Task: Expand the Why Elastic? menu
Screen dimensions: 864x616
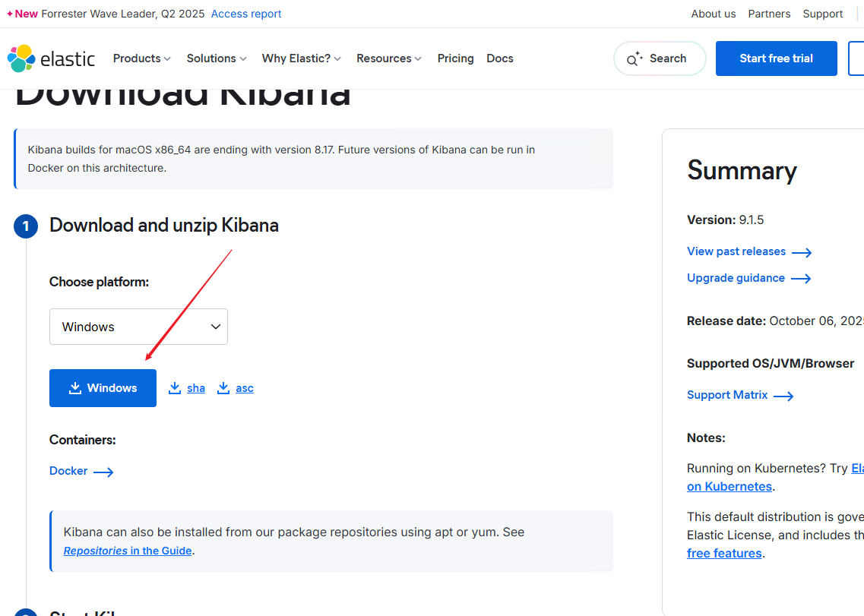Action: [x=302, y=58]
